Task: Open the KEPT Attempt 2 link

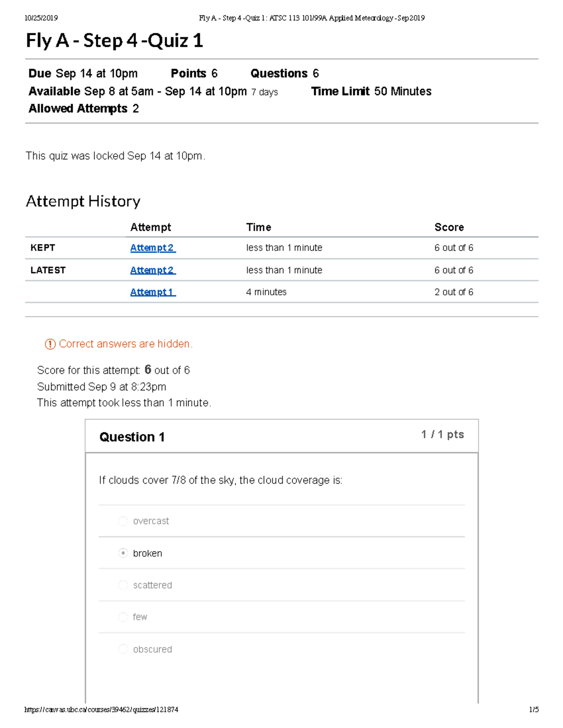Action: (x=152, y=248)
